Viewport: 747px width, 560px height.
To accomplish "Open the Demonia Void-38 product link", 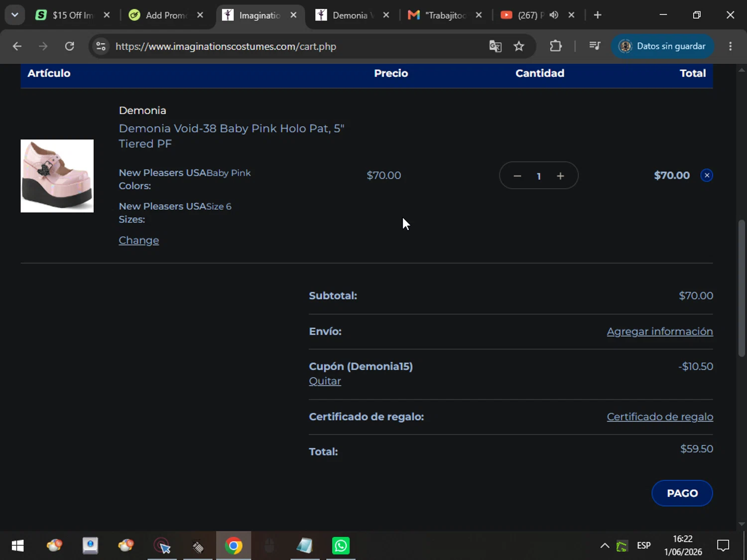I will tap(232, 136).
